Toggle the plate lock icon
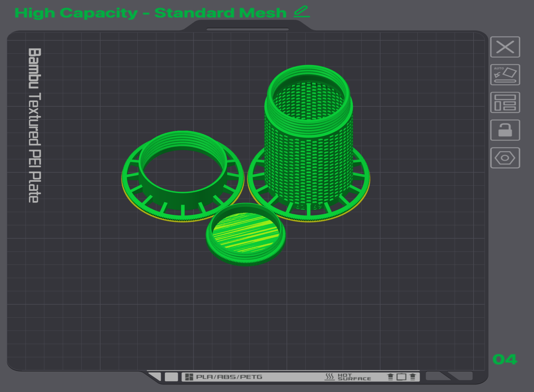 tap(505, 130)
